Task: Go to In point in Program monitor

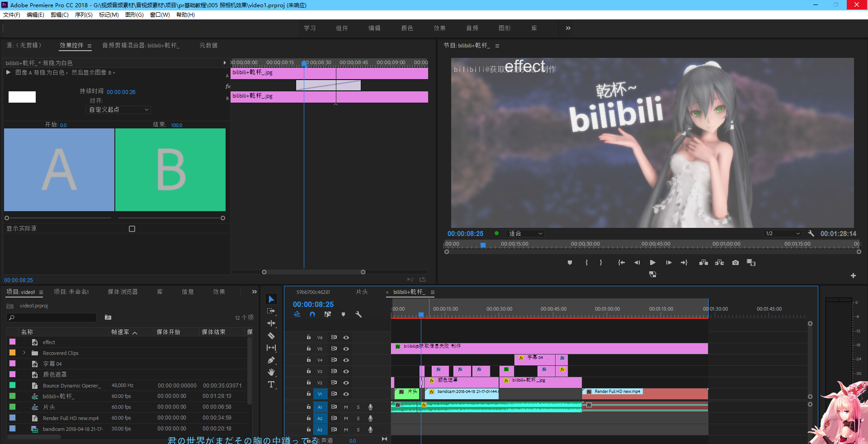Action: (622, 263)
